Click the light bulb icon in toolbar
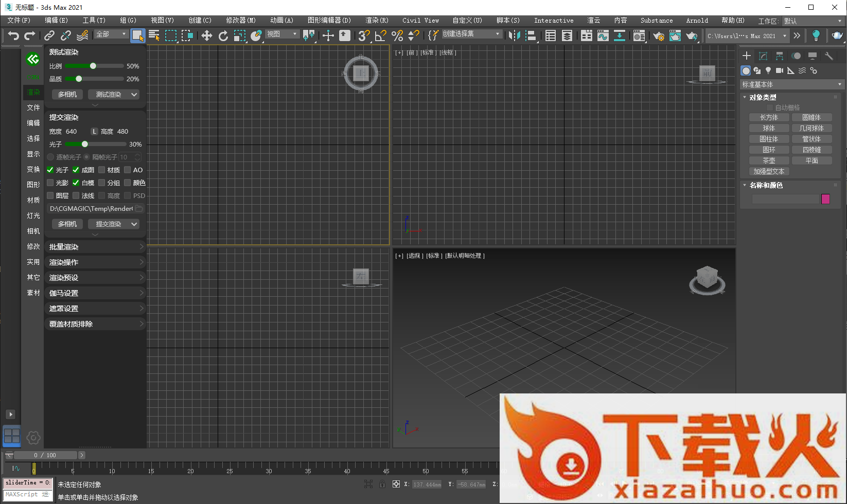 click(816, 35)
